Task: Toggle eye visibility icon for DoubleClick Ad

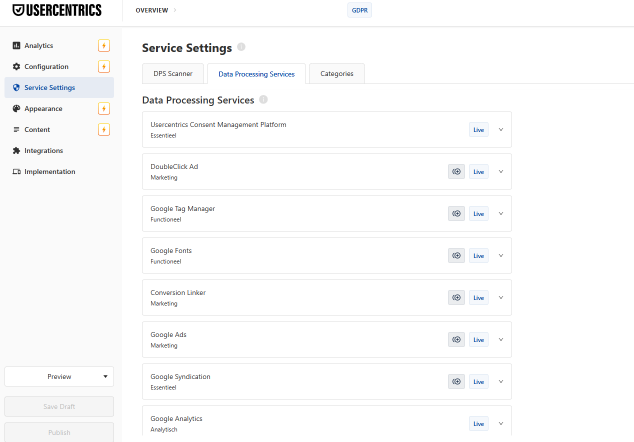Action: (x=456, y=172)
